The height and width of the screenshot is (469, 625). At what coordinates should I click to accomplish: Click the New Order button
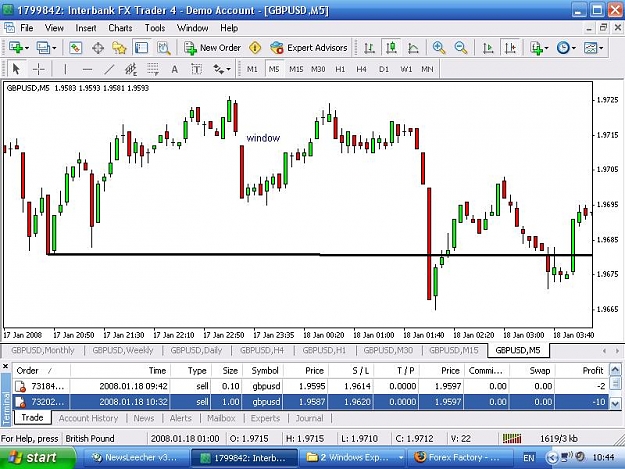212,48
